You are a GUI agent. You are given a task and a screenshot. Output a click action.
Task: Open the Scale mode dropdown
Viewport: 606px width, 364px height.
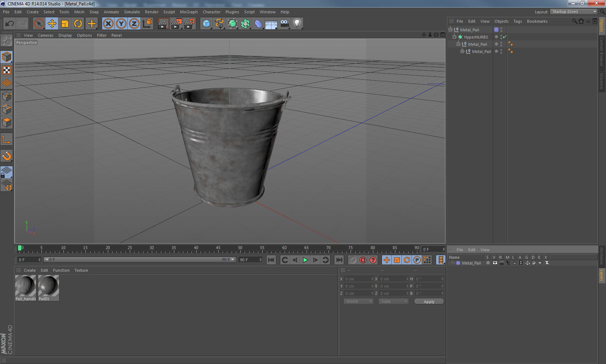point(393,301)
